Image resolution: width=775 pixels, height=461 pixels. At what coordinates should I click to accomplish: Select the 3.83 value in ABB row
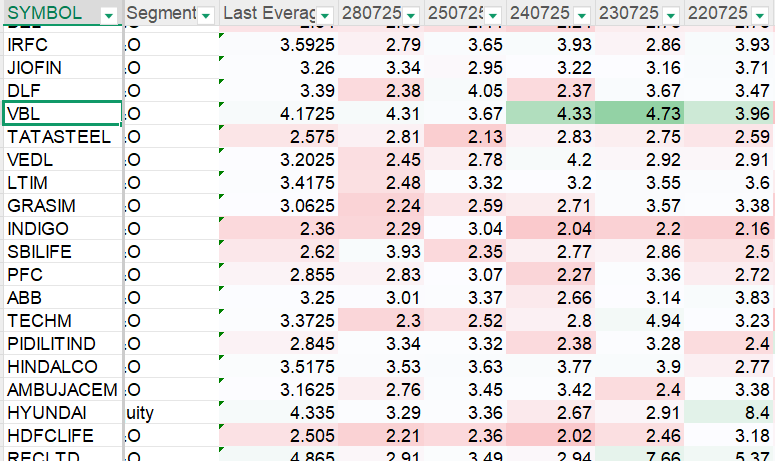tap(730, 297)
